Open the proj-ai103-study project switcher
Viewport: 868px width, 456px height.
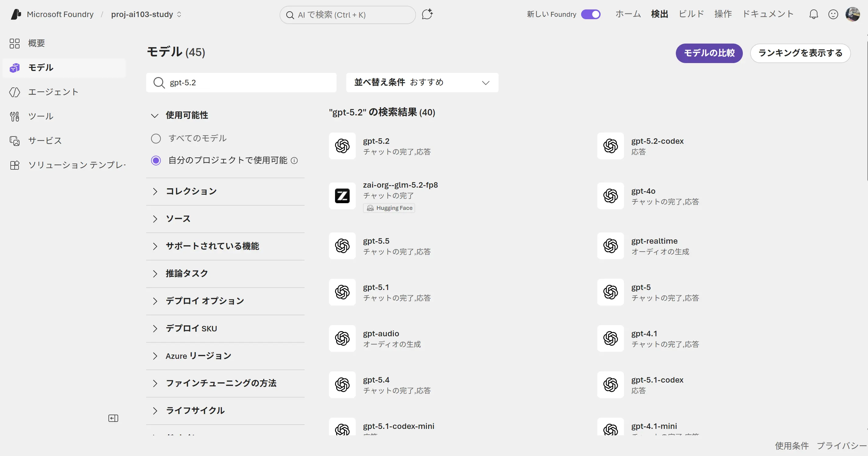pos(146,14)
